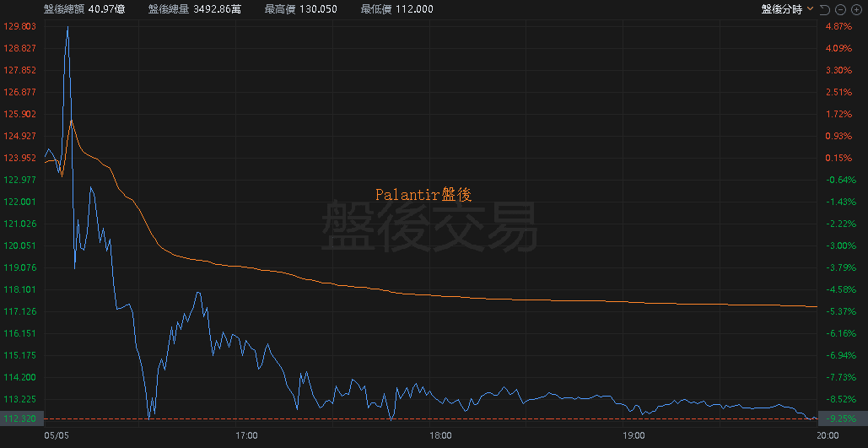Click the 129.803 price axis label

point(20,27)
